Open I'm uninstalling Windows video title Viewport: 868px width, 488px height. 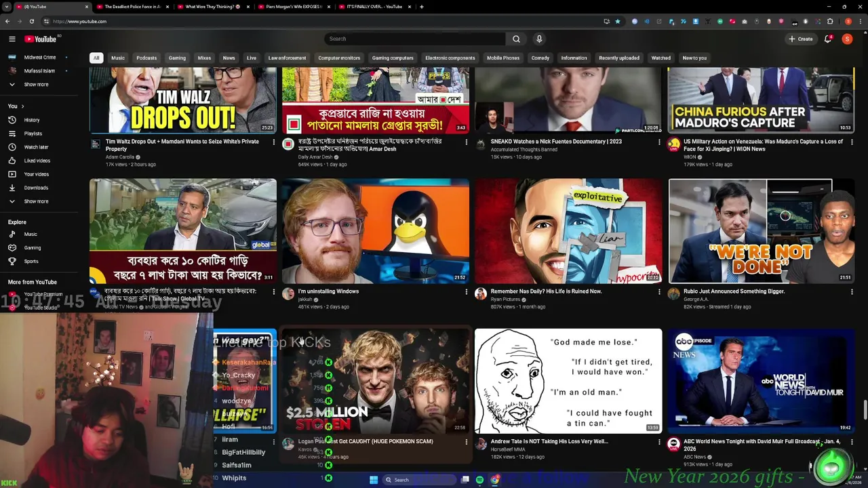328,291
